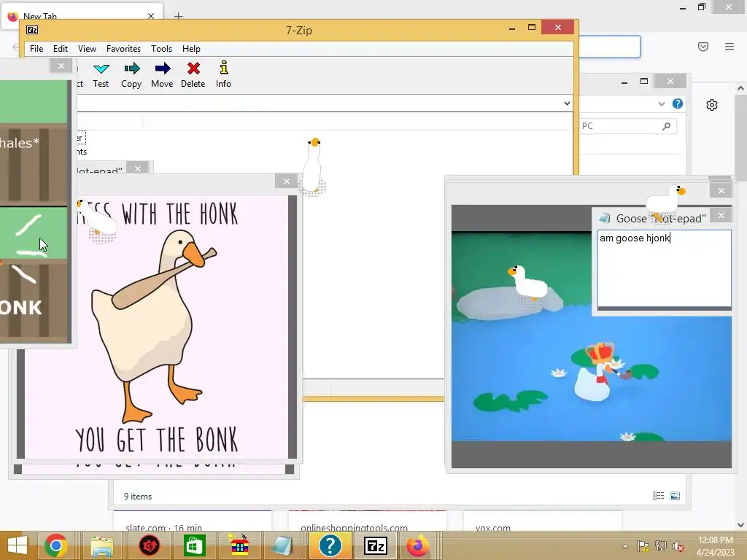Close the goose pond video window
This screenshot has height=560, width=747.
click(x=721, y=191)
